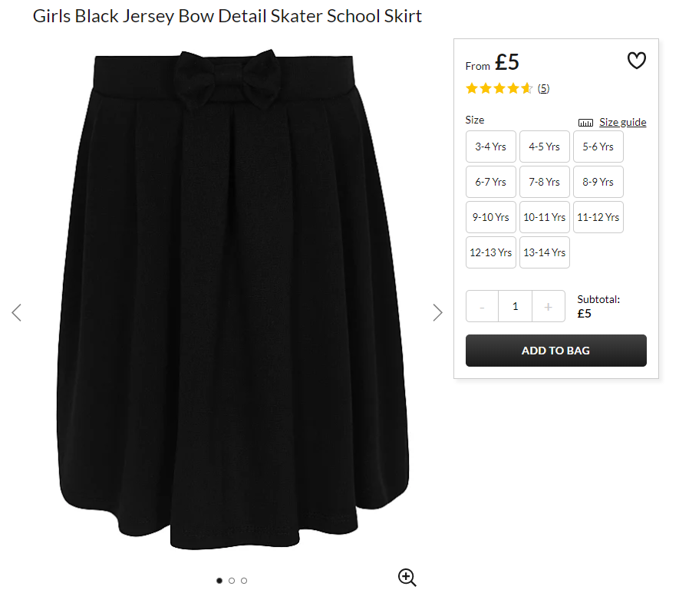The width and height of the screenshot is (679, 616).
Task: Select size 13-14 Yrs
Action: pyautogui.click(x=544, y=252)
